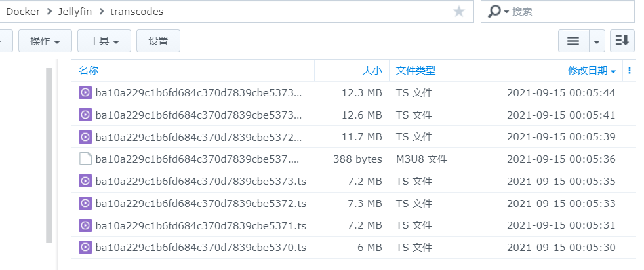The height and width of the screenshot is (270, 644).
Task: Click the magnifier search icon
Action: (x=494, y=12)
